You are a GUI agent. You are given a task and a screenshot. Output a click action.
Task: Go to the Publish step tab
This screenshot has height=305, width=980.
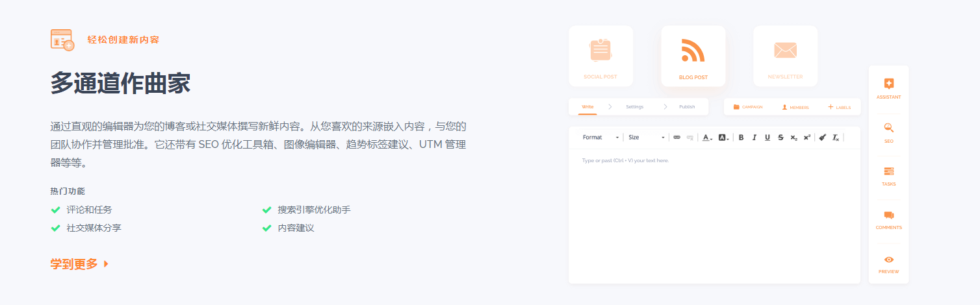click(687, 107)
